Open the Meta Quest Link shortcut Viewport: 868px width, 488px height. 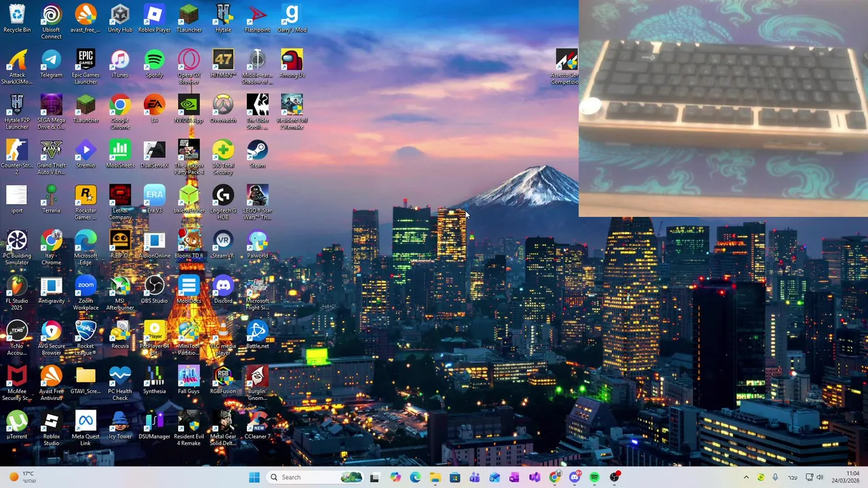[x=85, y=428]
